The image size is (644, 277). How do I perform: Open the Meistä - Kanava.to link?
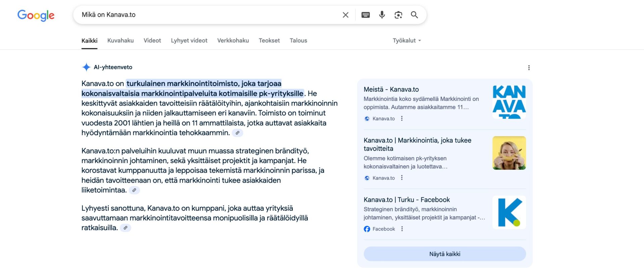[x=391, y=89]
